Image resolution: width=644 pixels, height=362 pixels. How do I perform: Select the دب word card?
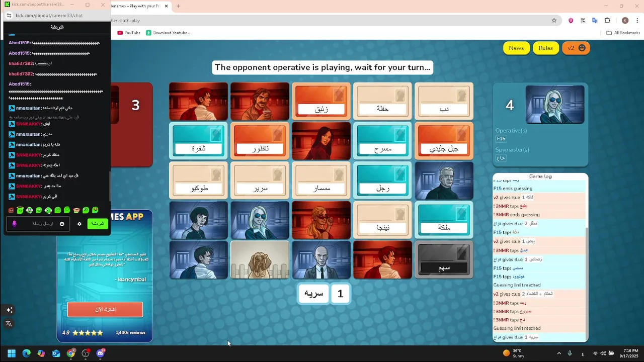coord(444,101)
